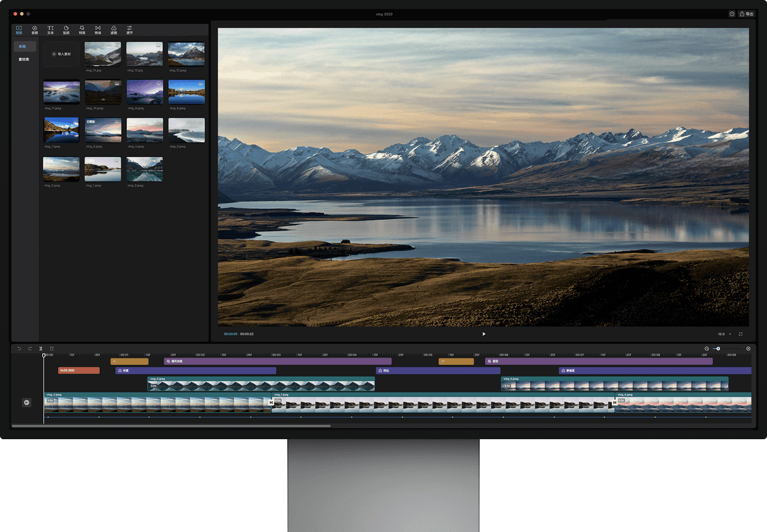Click the redo arrow in timeline toolbar
The height and width of the screenshot is (532, 767).
click(30, 349)
